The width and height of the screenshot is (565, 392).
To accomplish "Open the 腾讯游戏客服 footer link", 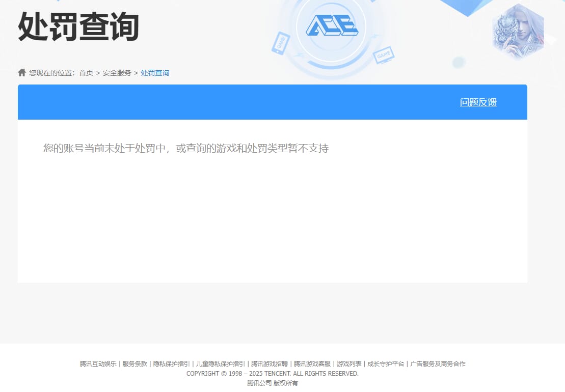I will point(312,364).
